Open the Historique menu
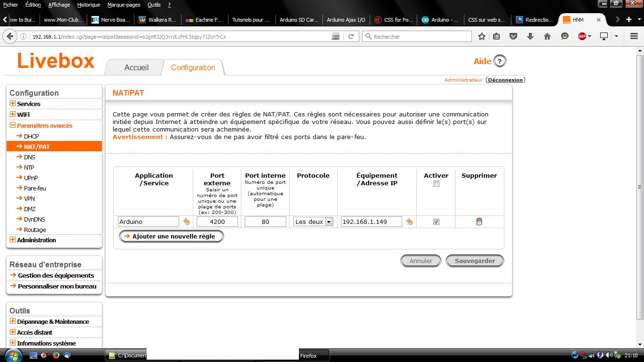Image resolution: width=644 pixels, height=362 pixels. tap(89, 5)
